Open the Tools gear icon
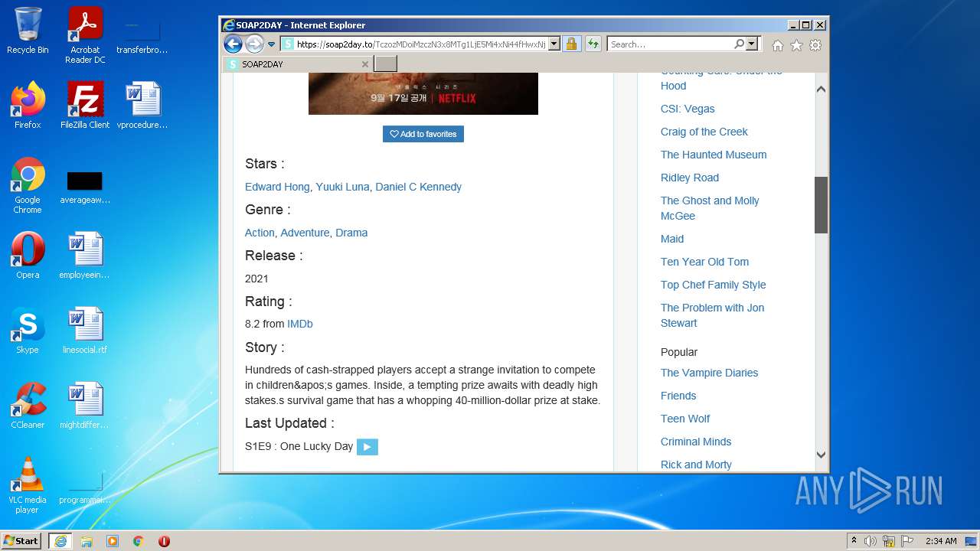This screenshot has width=980, height=551. click(815, 45)
